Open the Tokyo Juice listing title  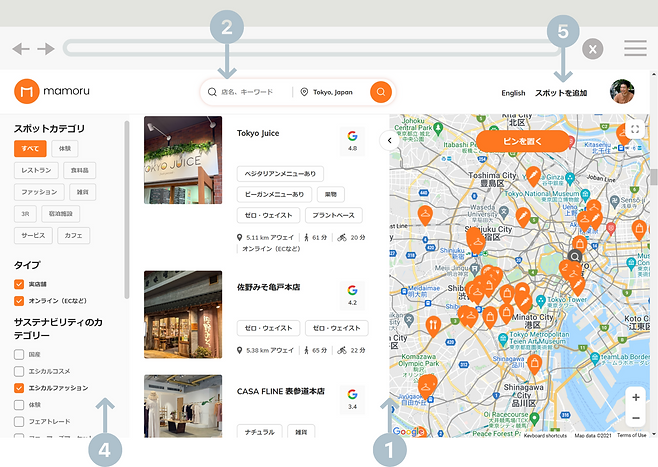258,133
